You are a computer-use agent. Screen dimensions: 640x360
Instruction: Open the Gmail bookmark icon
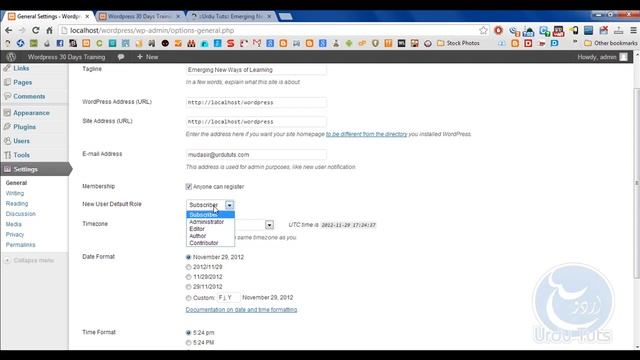(x=257, y=43)
